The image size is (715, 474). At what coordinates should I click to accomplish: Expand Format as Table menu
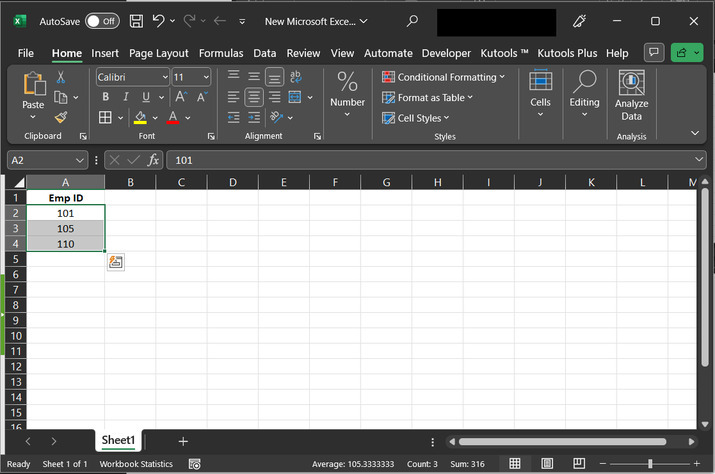point(427,98)
